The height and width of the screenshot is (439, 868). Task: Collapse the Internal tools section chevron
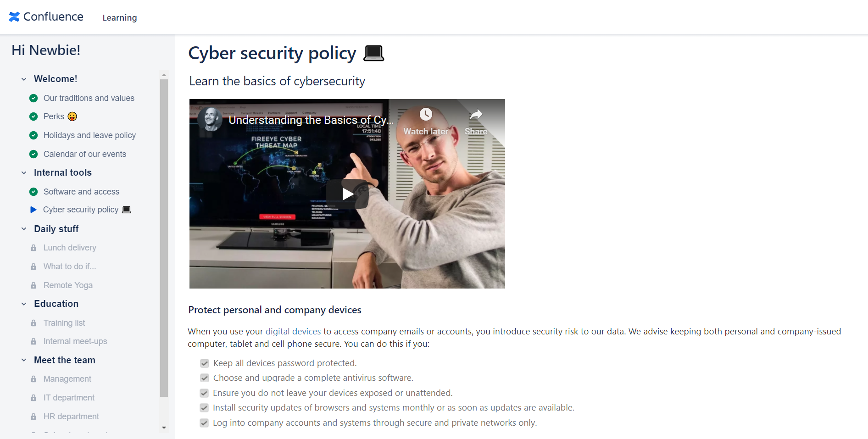(x=24, y=173)
